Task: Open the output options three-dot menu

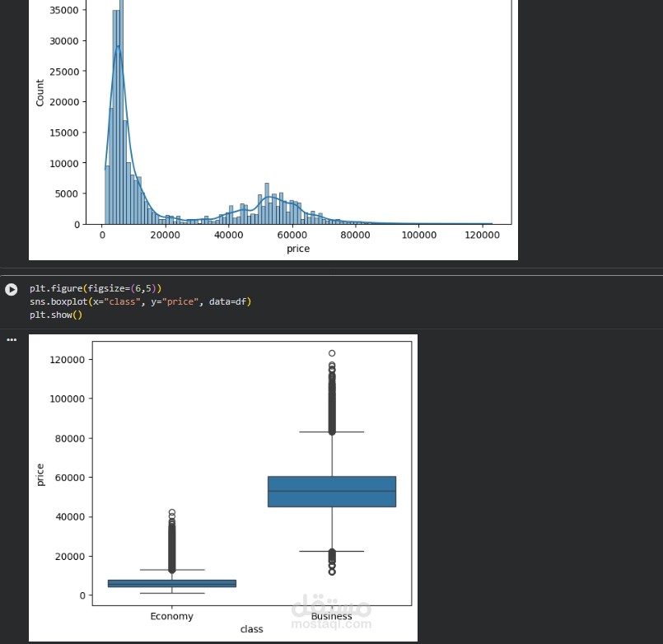Action: (12, 339)
